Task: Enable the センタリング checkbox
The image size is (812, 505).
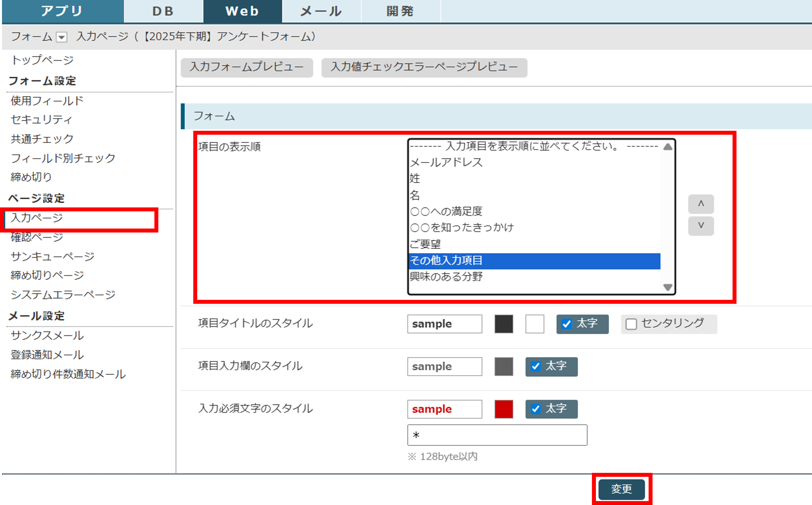Action: (x=631, y=324)
